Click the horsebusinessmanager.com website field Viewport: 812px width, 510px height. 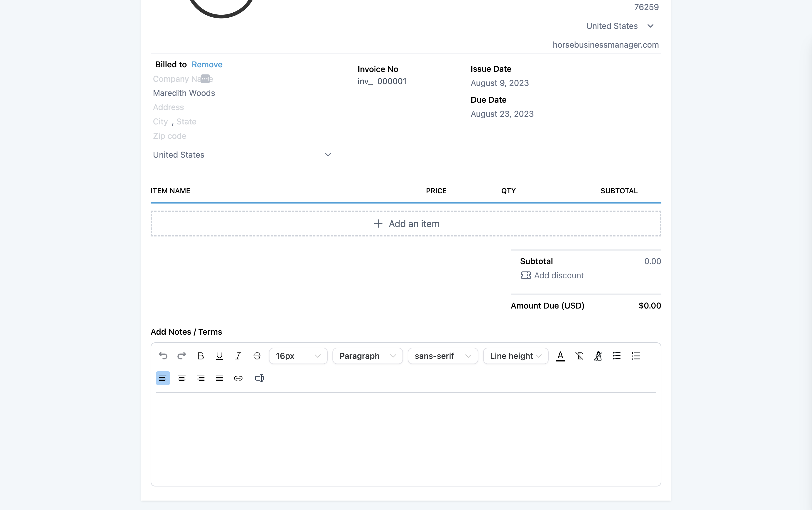606,45
